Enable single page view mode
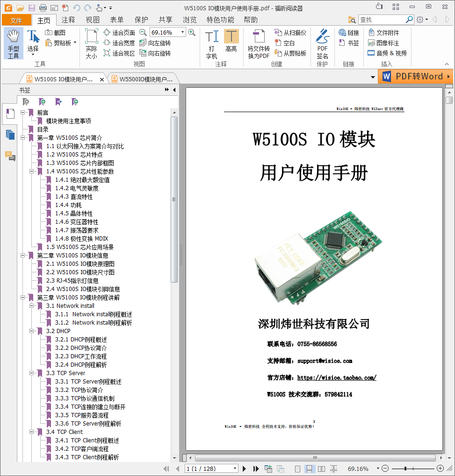Screen dimensions: 455x476 pos(298,469)
